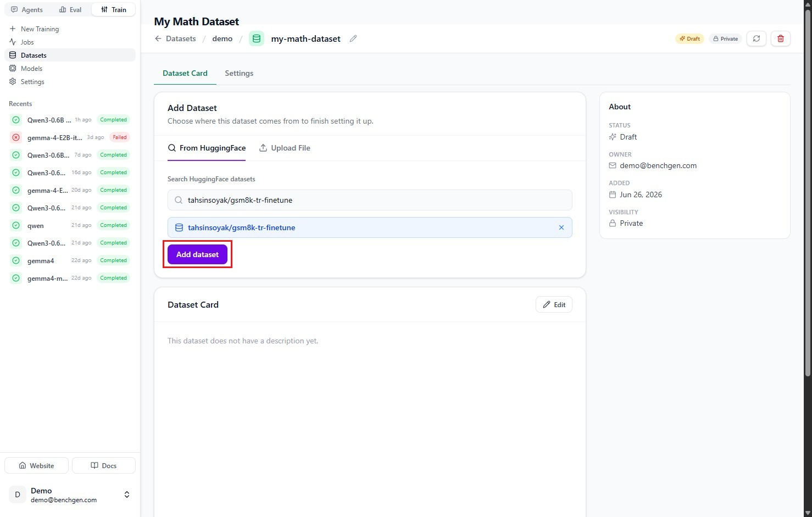Open the gemma4-m job from 22d ago
Viewport: 812px width, 517px height.
coord(70,278)
